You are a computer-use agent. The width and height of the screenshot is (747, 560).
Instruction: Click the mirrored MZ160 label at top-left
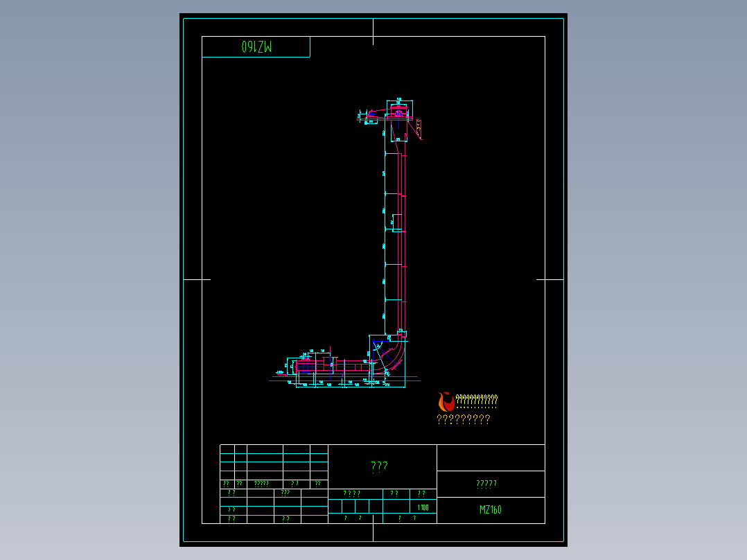pos(256,46)
